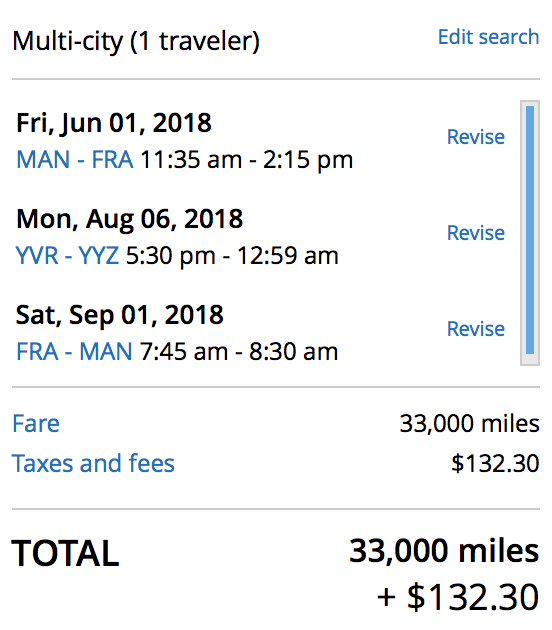Click the Multi-city (1 traveler) title

click(136, 42)
